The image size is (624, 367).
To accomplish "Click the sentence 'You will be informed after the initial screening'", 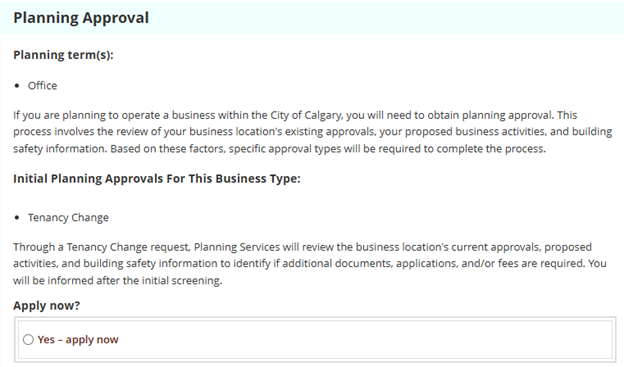I will click(117, 280).
